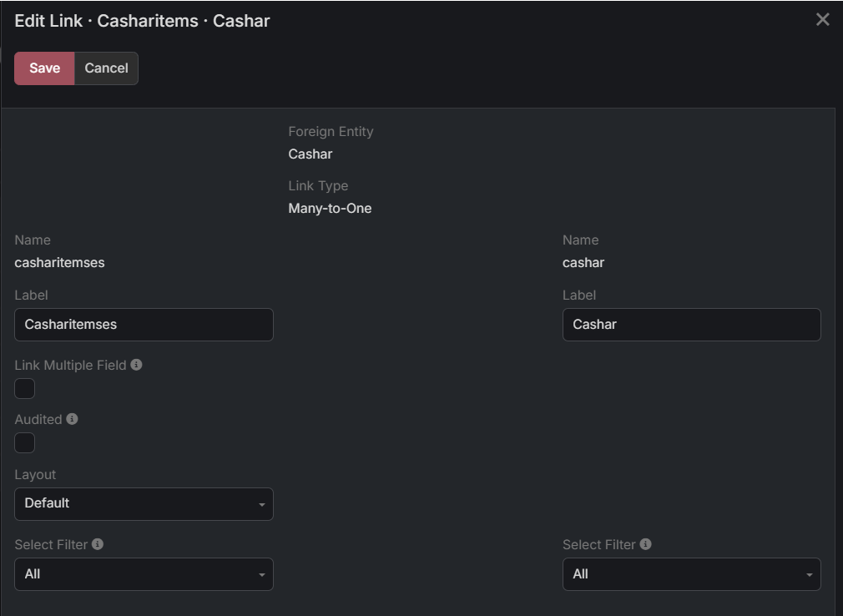Click the Cashar value under Foreign Entity

pyautogui.click(x=310, y=154)
